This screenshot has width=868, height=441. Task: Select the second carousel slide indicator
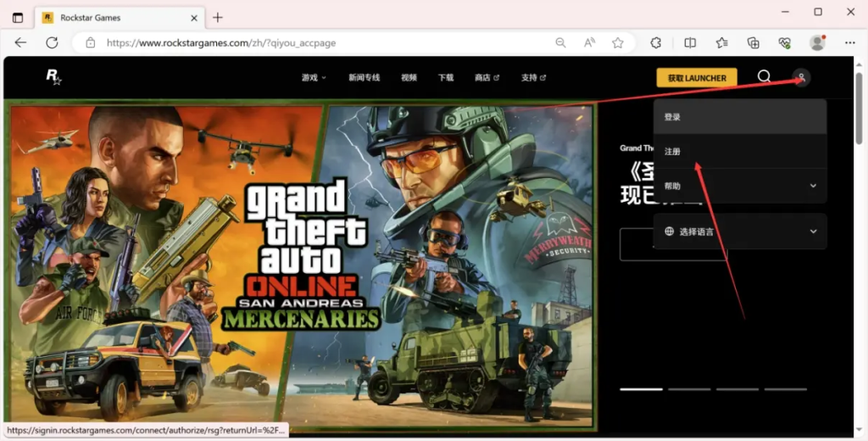click(689, 389)
